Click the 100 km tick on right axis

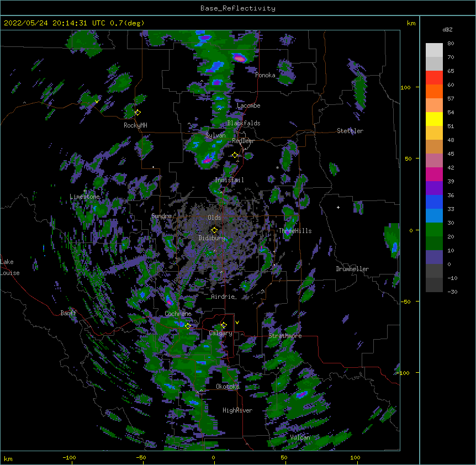(405, 87)
